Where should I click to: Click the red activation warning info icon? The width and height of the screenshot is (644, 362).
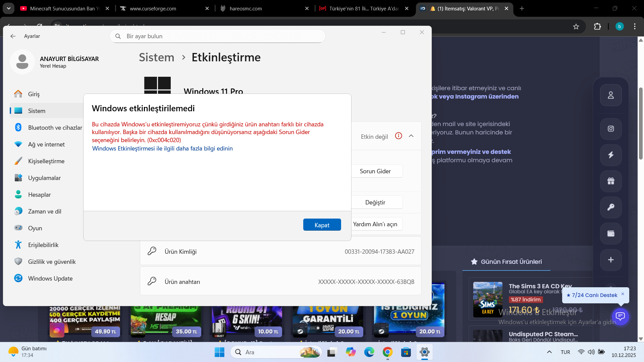[398, 136]
